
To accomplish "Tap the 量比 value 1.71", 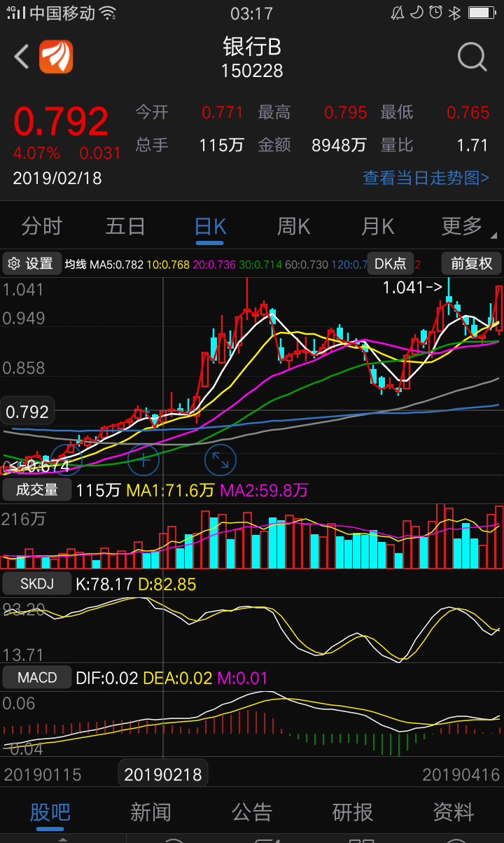I will click(472, 145).
